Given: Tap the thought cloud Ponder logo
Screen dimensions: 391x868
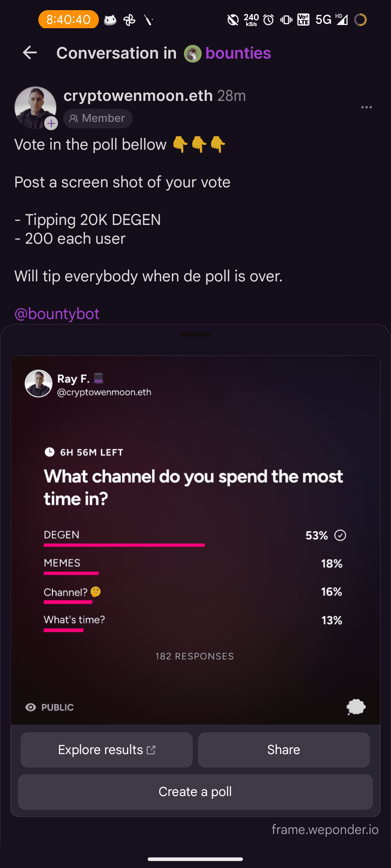Looking at the screenshot, I should click(356, 707).
